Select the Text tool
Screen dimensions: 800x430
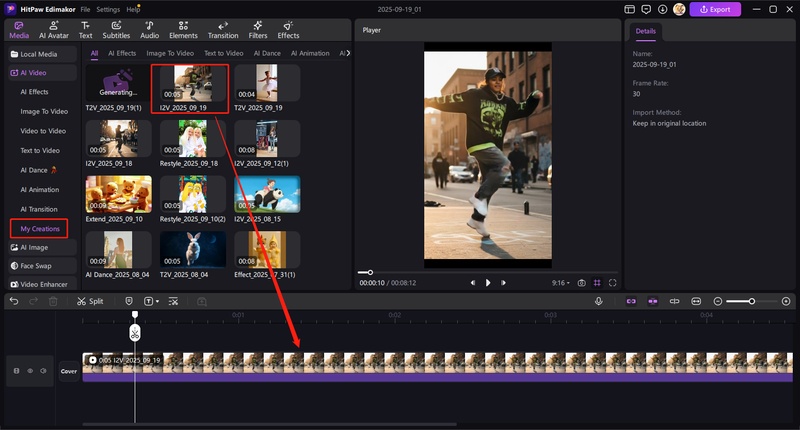click(85, 30)
